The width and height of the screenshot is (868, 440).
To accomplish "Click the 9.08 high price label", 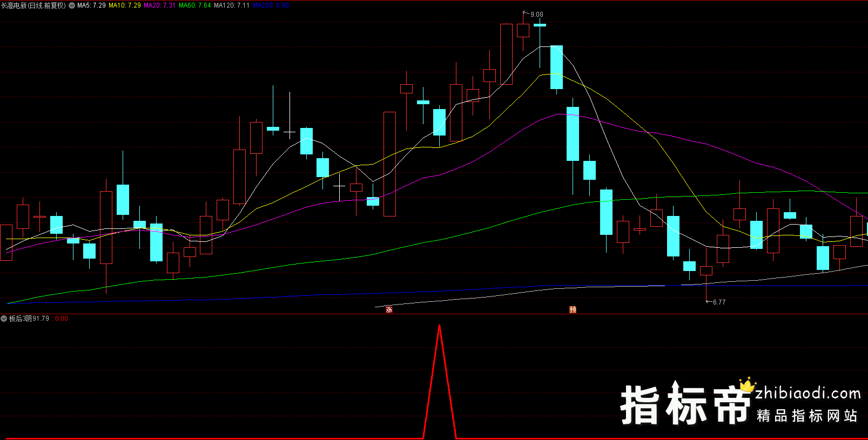I will coord(537,15).
